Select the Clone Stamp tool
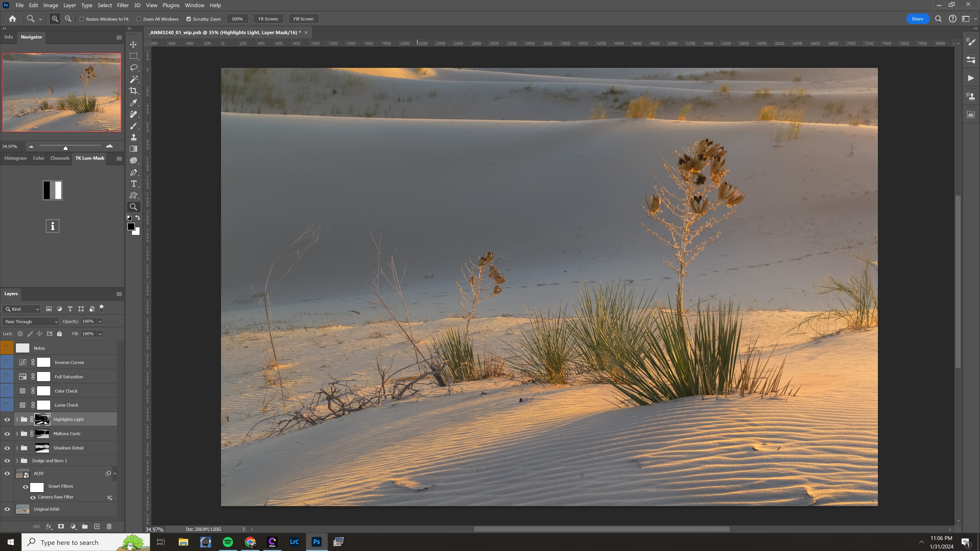This screenshot has height=551, width=980. coord(133,137)
